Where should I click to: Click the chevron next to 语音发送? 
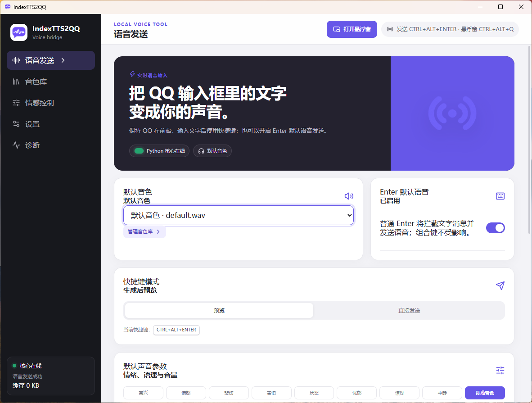click(x=63, y=60)
